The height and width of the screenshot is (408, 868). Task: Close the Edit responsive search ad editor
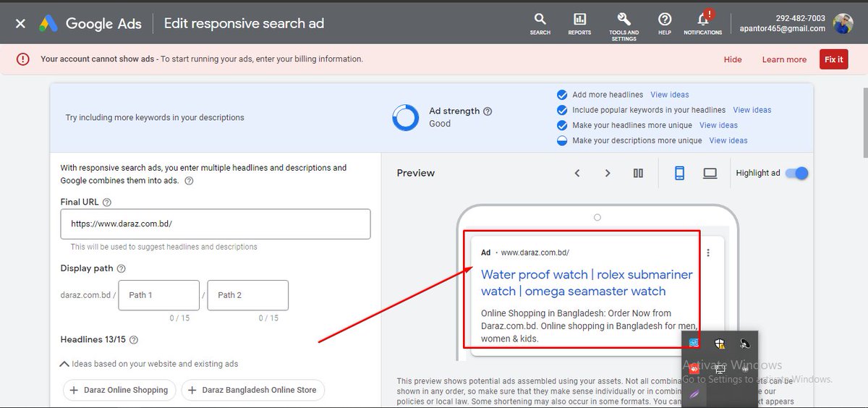20,23
